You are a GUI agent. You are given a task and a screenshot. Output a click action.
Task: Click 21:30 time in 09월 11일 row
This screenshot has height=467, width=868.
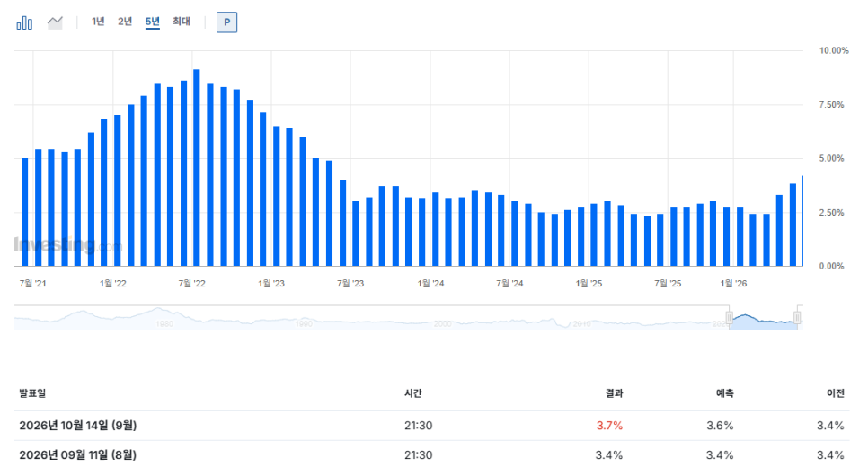(x=418, y=454)
